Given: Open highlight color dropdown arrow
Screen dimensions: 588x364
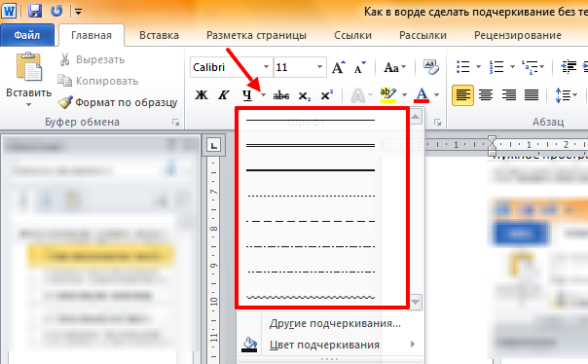Looking at the screenshot, I should click(404, 95).
